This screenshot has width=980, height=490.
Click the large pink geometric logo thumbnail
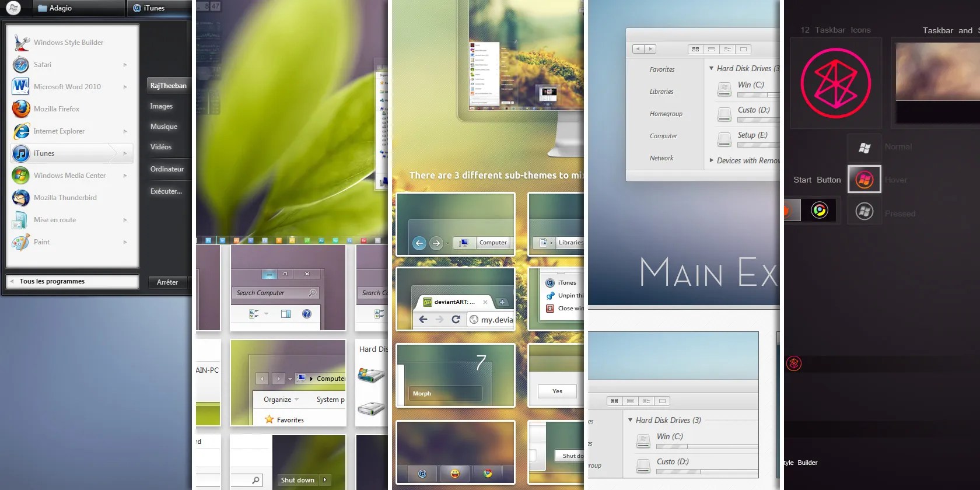point(836,83)
